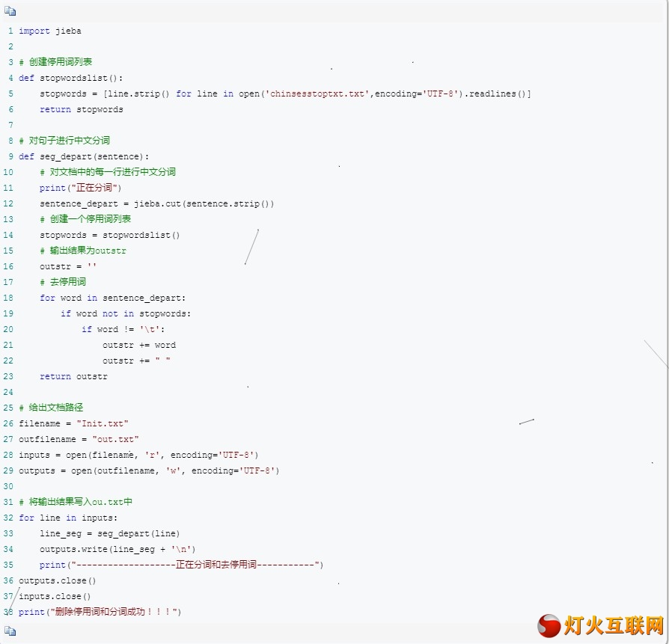Click "def stopwordslist():" on line 4
Screen dimensions: 669x644
71,78
